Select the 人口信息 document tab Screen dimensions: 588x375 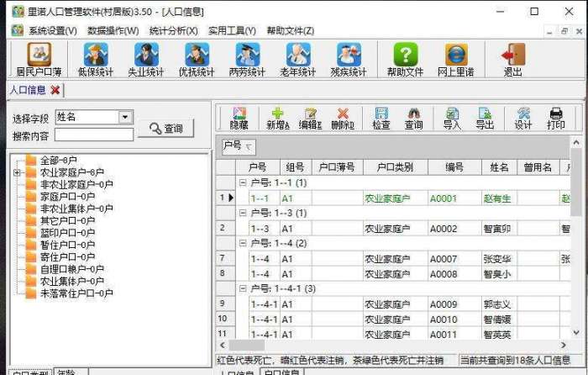coord(28,90)
